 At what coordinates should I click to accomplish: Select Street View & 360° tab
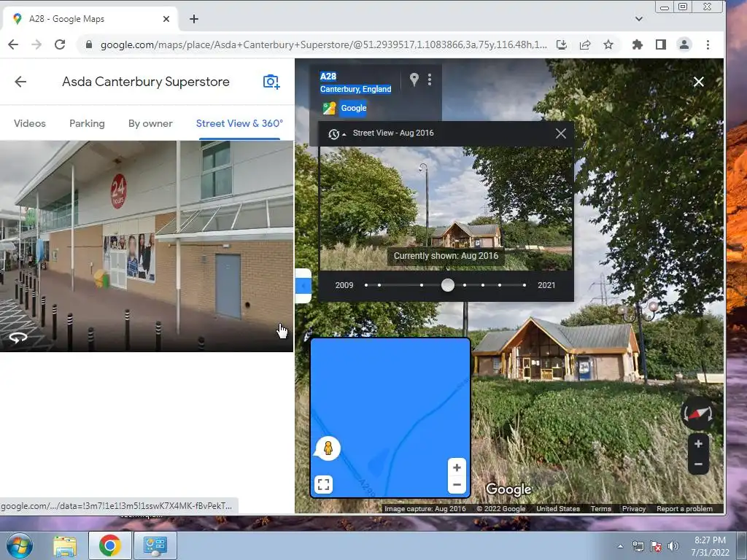(x=239, y=123)
